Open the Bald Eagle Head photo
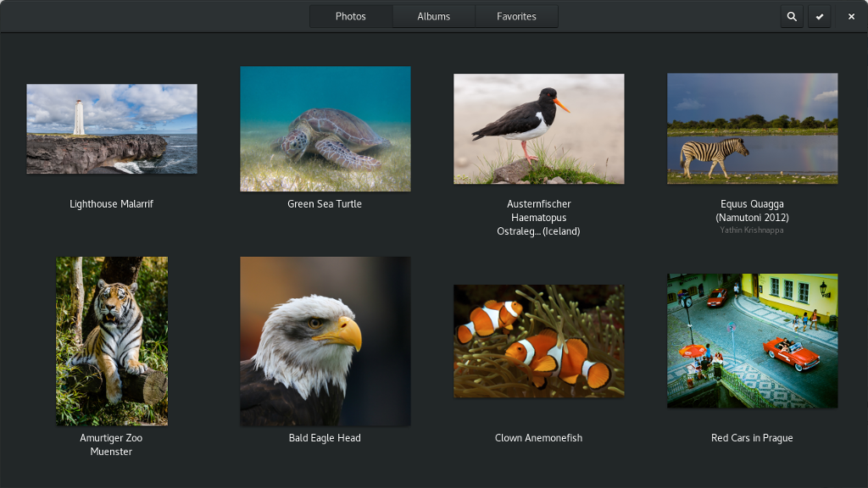Screen dimensions: 868x488 click(x=325, y=341)
